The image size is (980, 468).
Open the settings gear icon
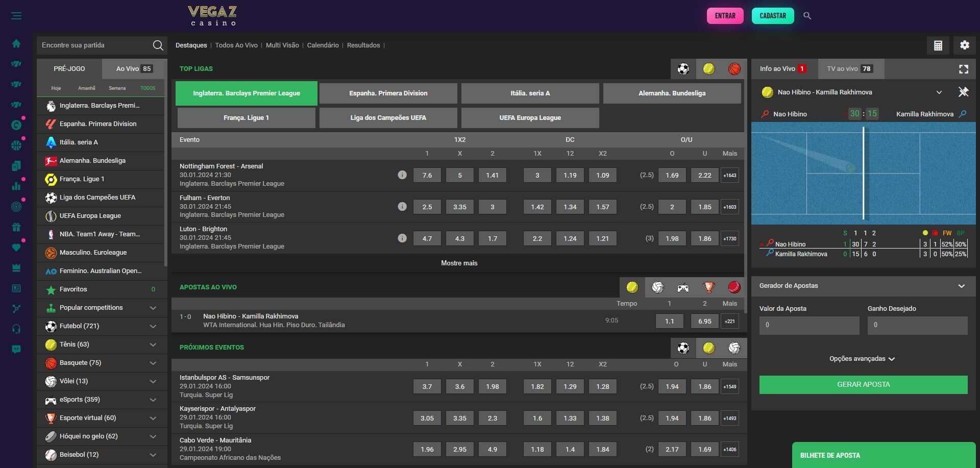click(964, 45)
